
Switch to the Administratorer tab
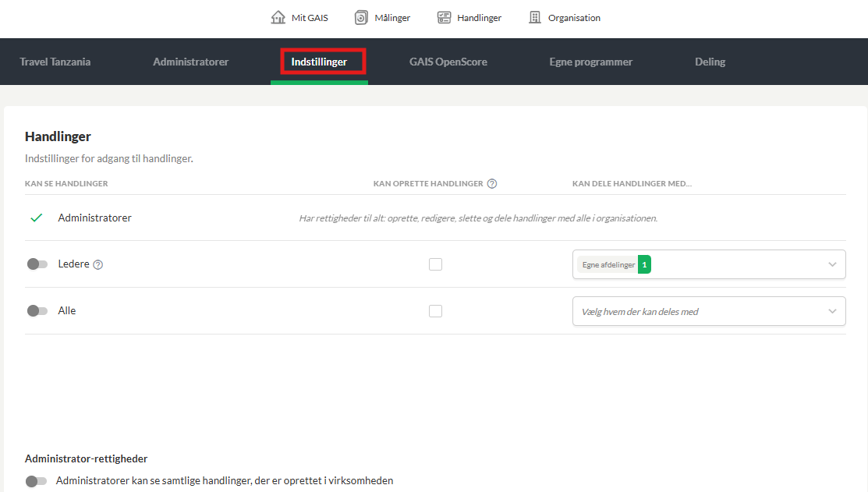click(x=191, y=62)
